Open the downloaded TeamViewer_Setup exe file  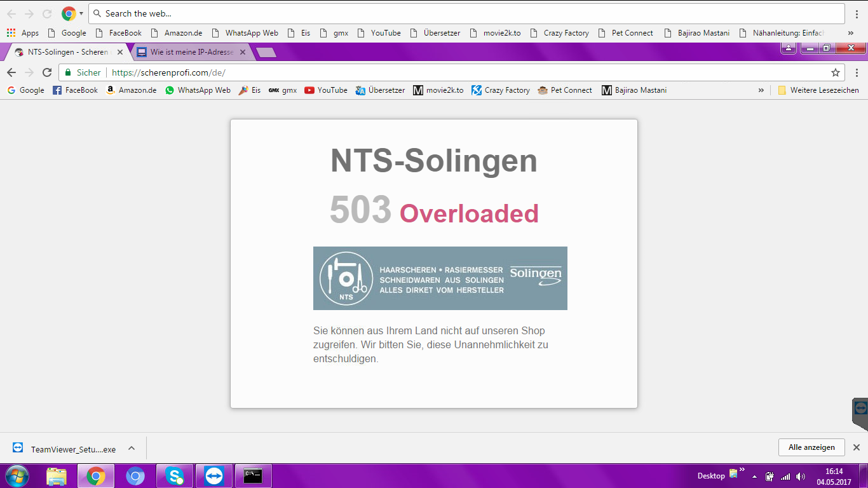click(65, 449)
